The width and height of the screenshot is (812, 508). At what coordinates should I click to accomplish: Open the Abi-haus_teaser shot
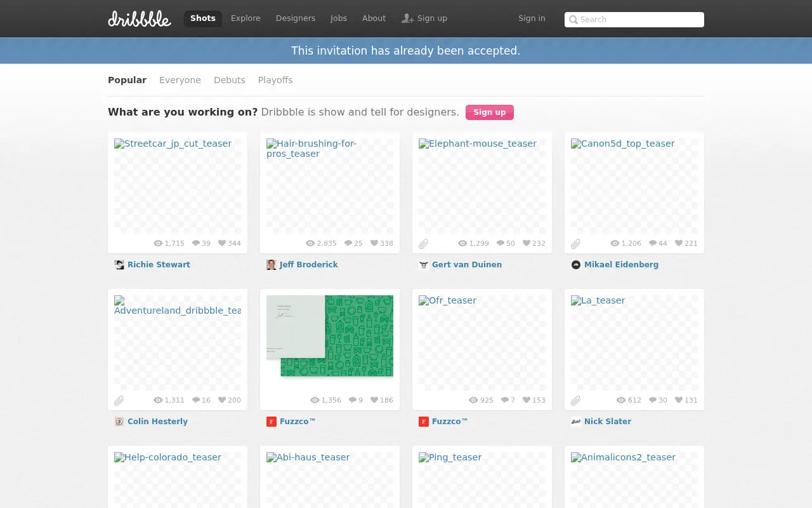click(x=330, y=480)
